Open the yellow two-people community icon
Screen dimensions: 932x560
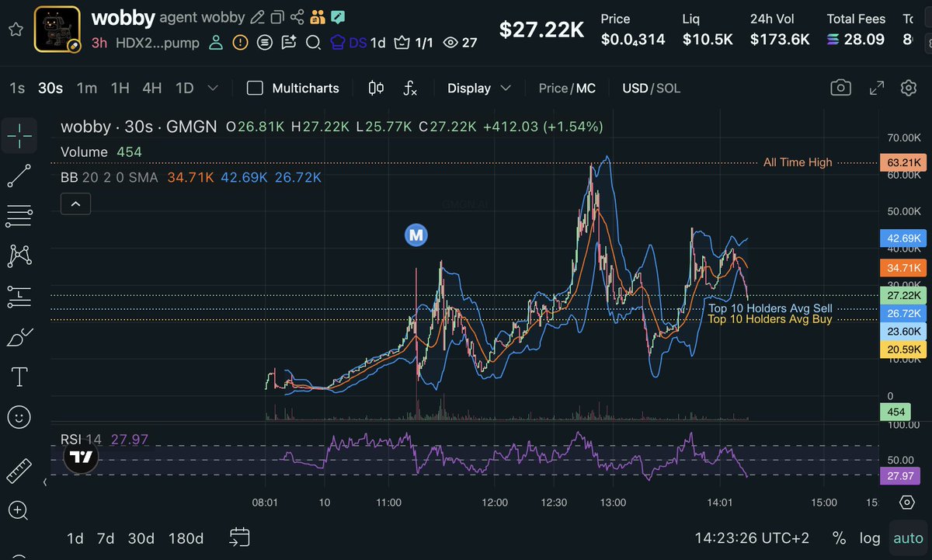(x=317, y=17)
